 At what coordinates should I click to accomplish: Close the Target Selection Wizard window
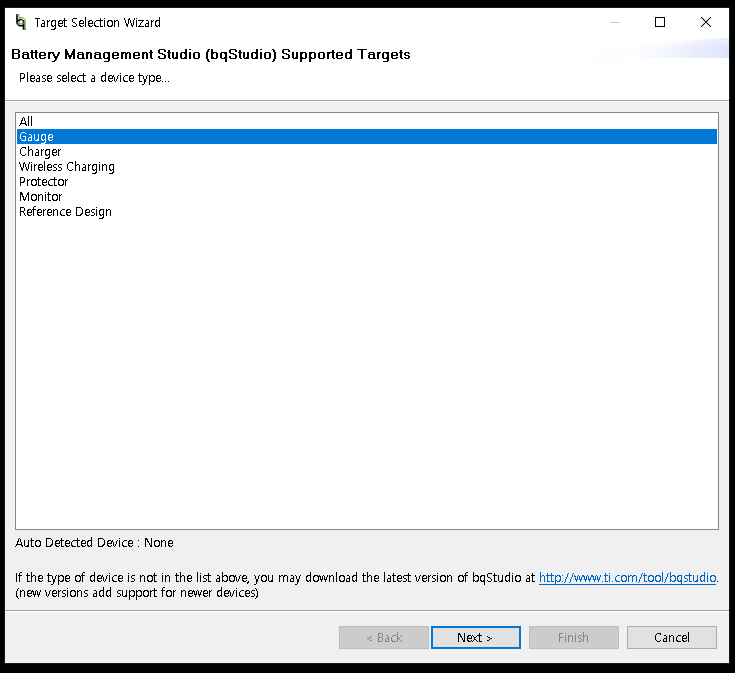[x=705, y=22]
